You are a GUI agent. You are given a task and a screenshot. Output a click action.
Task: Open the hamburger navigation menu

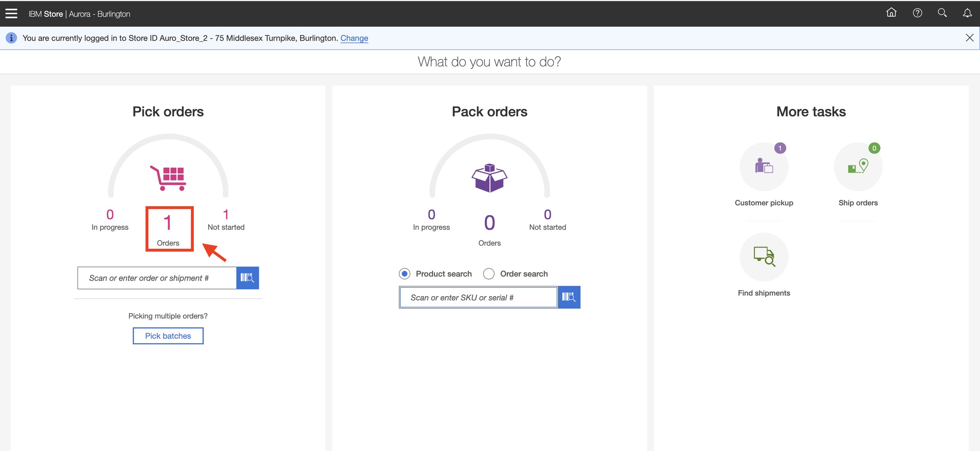(11, 14)
